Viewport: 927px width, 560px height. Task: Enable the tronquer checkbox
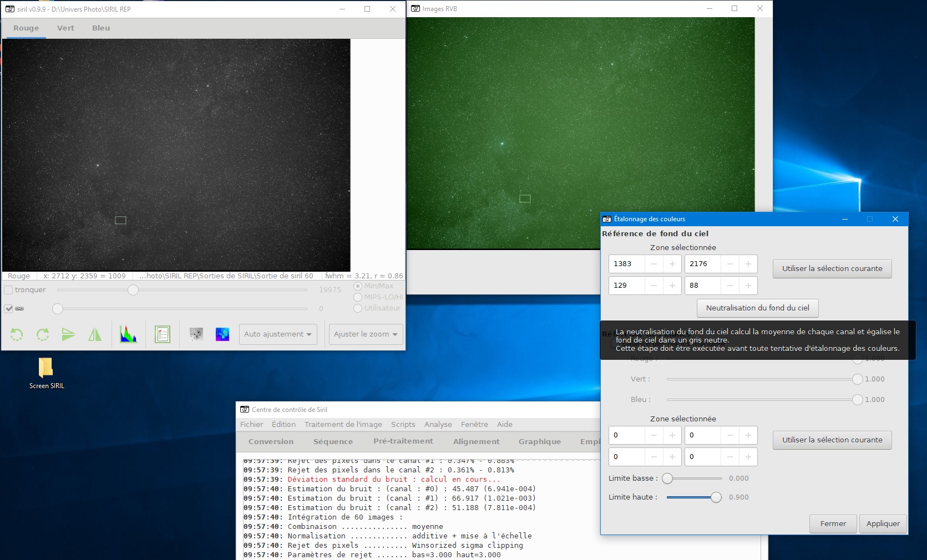[8, 290]
